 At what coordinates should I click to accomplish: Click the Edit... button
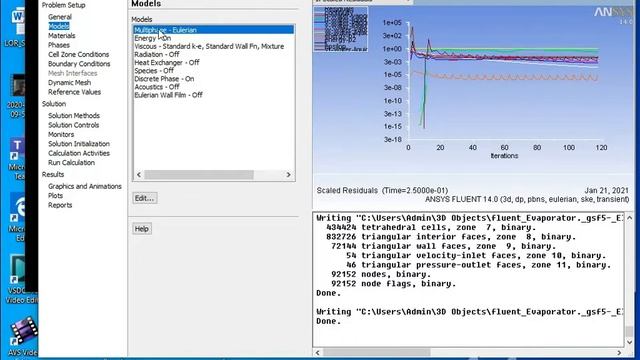click(x=144, y=198)
